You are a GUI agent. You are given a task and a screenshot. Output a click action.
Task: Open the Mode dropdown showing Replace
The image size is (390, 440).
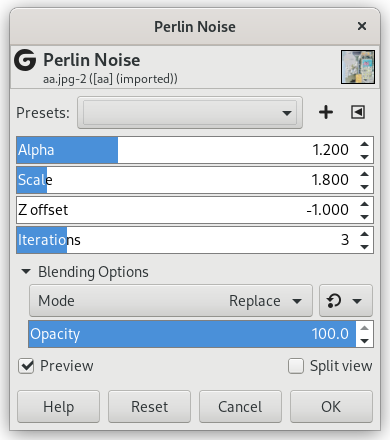171,301
